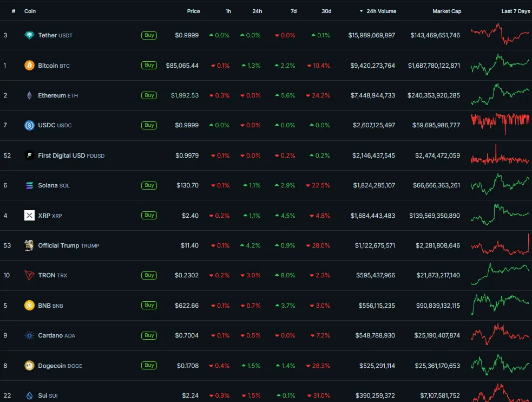Click Cardano 24h volume $548,788,930
Screen dimensions: 532x402
pos(375,335)
